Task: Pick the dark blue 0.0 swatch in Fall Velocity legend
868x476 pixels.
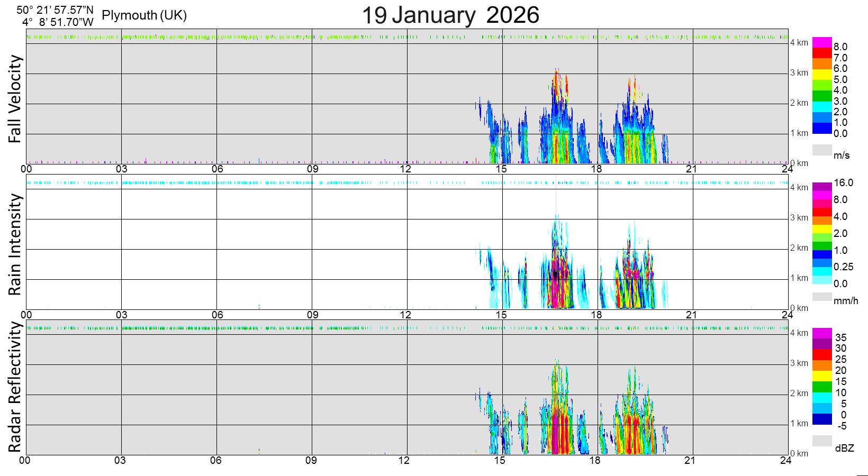Action: (822, 129)
